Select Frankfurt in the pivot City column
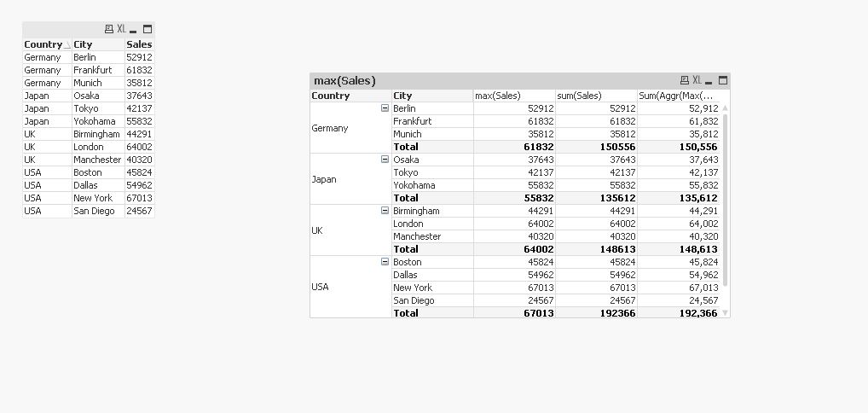The image size is (868, 413). point(413,121)
